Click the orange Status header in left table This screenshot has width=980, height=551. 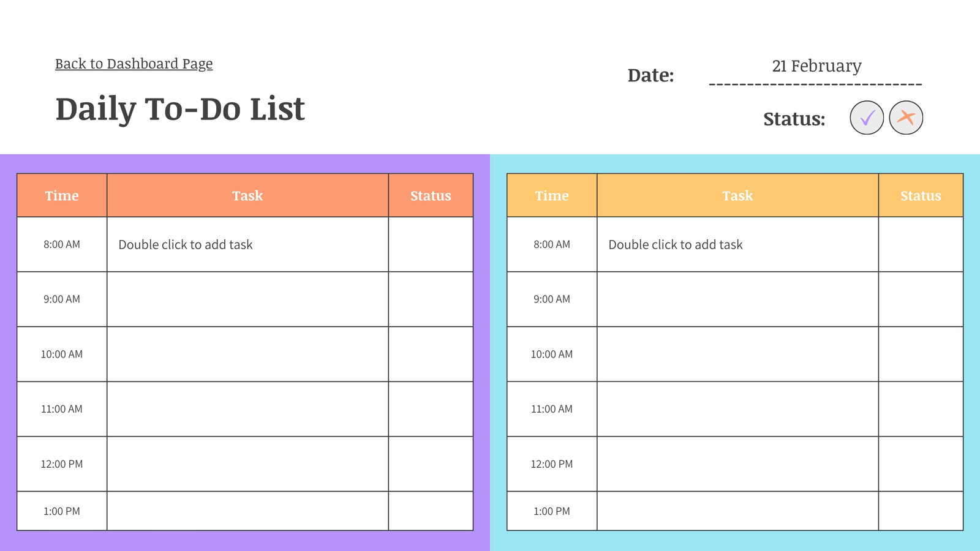click(431, 195)
